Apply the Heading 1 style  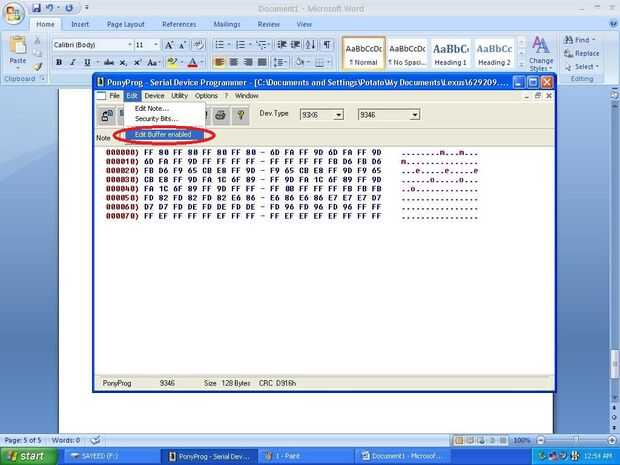coord(451,54)
